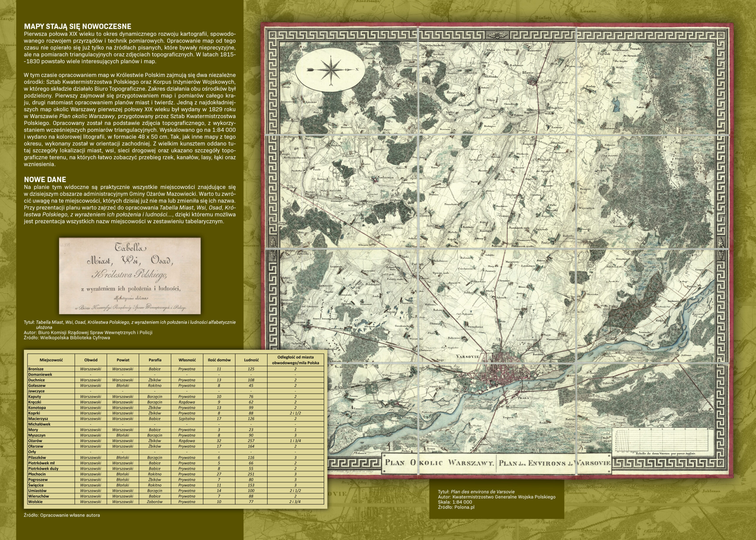Click the 'Błonie' town label on the map
This screenshot has height=540, width=756.
pos(528,73)
